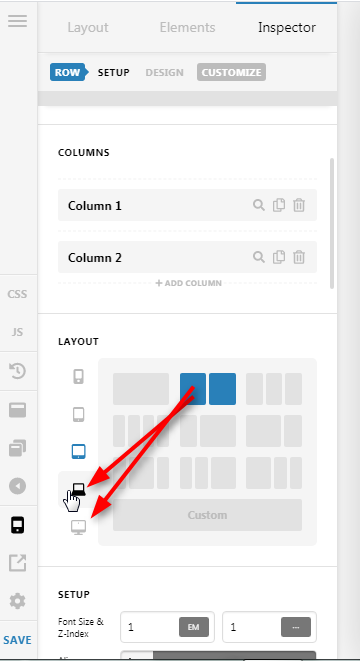Open the Z-Index unit selector button

296,627
